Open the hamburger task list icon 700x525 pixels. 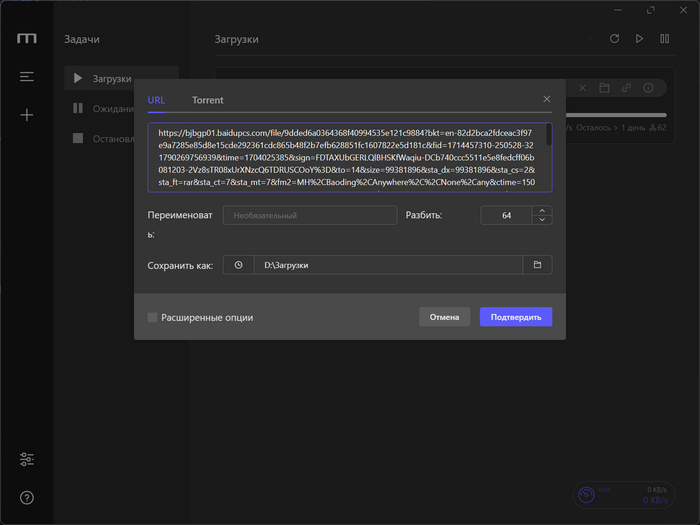(27, 77)
